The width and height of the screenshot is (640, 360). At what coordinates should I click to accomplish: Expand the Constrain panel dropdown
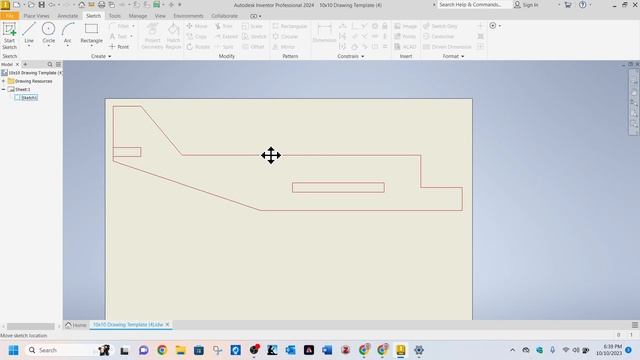[351, 56]
